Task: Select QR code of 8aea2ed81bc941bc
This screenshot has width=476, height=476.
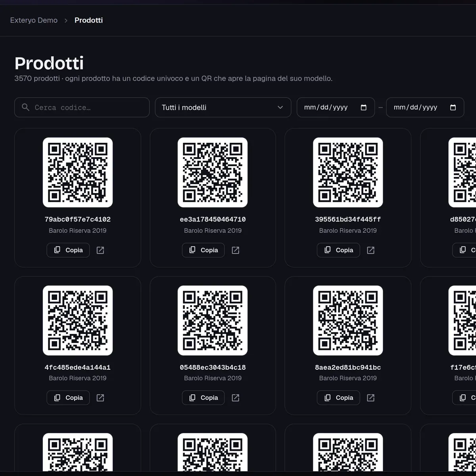Action: coord(348,321)
